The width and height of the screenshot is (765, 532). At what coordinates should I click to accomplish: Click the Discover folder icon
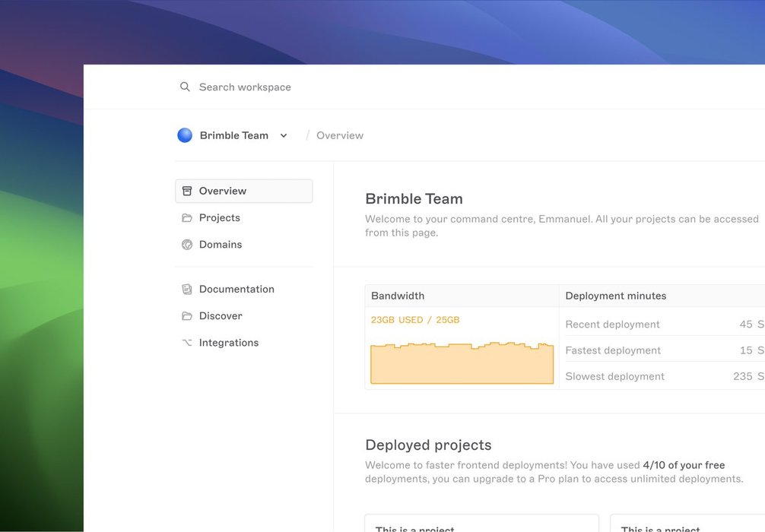pos(187,316)
